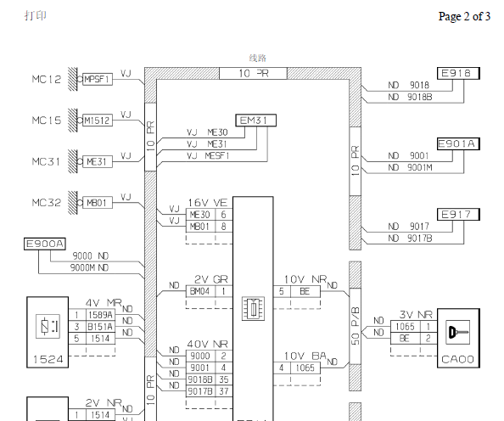Click the M1512 terminal box

(x=98, y=121)
